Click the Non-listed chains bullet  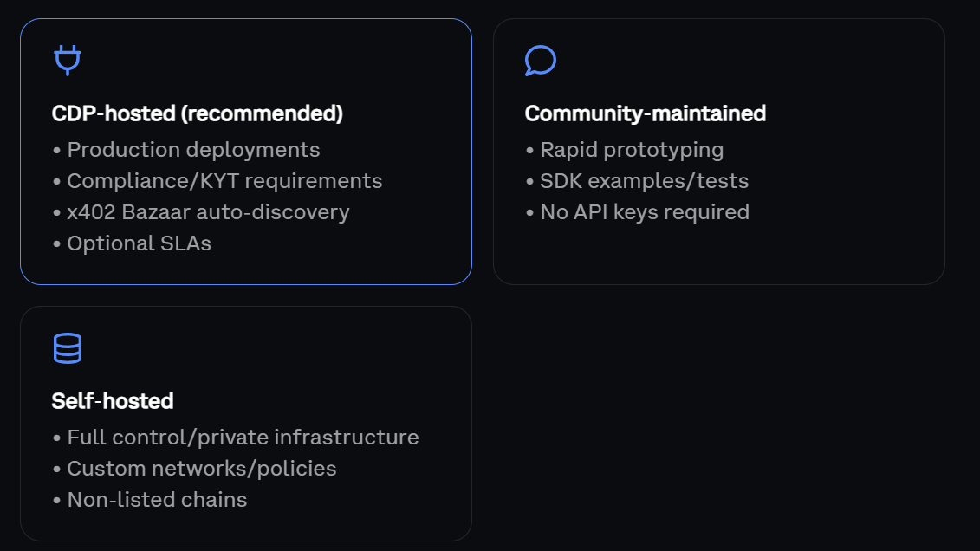click(x=157, y=500)
